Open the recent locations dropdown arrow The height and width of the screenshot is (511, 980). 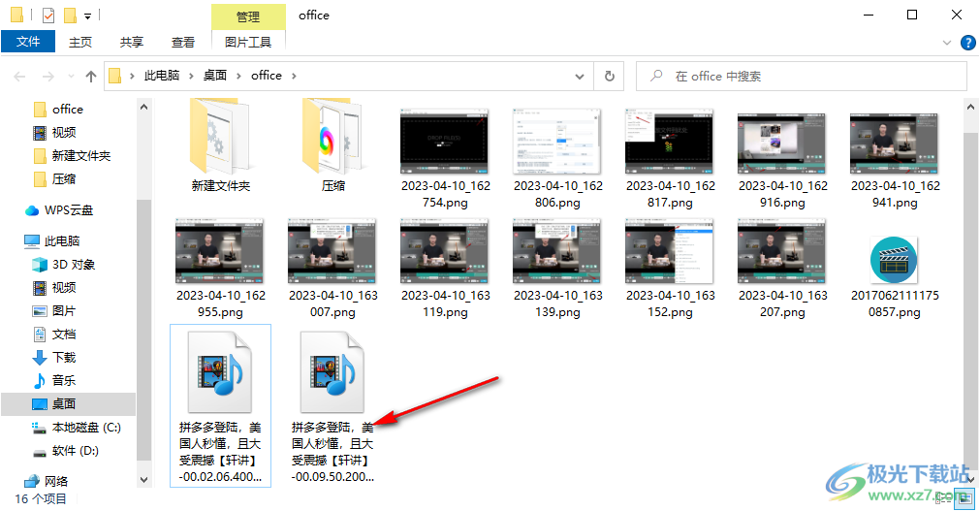[72, 77]
